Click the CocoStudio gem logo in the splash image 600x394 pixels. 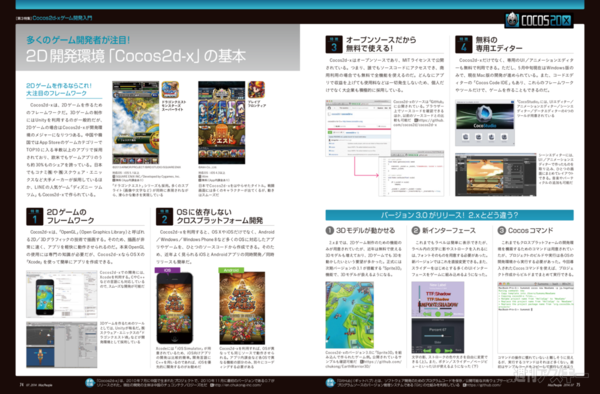[x=485, y=114]
